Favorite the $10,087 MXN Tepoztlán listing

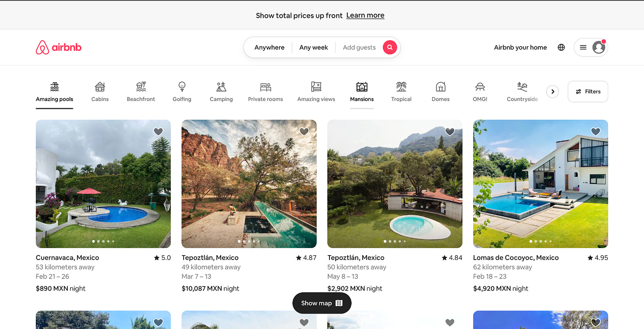click(304, 131)
